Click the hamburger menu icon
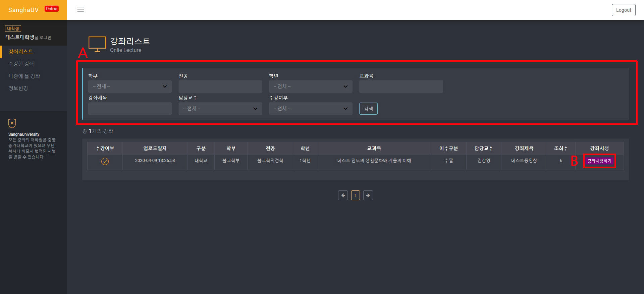 point(80,9)
